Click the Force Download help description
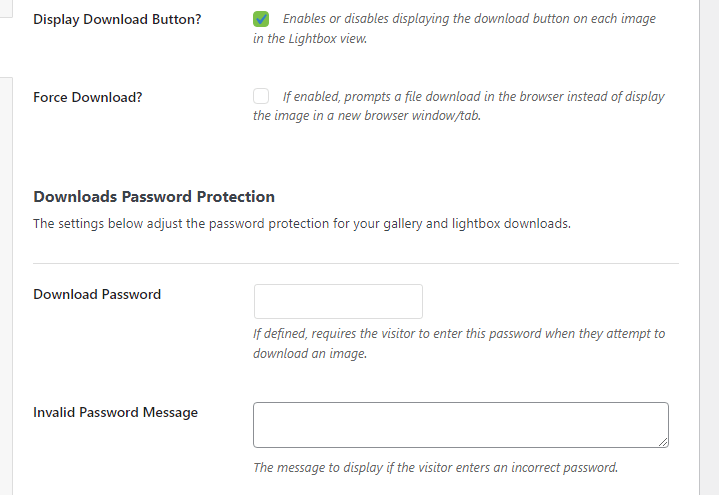The height and width of the screenshot is (495, 719). coord(473,97)
